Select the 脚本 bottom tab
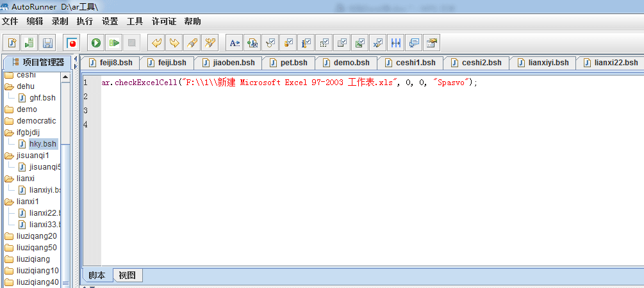This screenshot has height=288, width=644. click(97, 275)
